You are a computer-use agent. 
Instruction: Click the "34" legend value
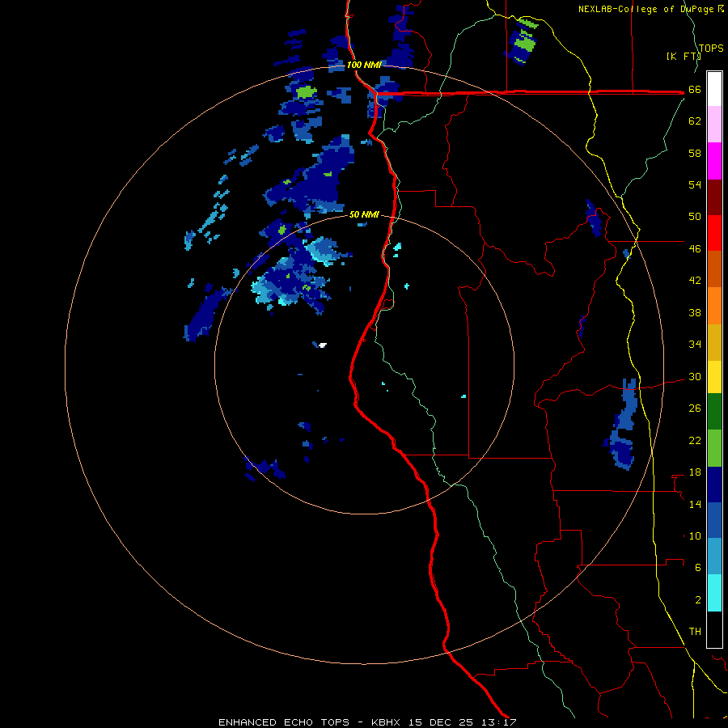click(695, 344)
